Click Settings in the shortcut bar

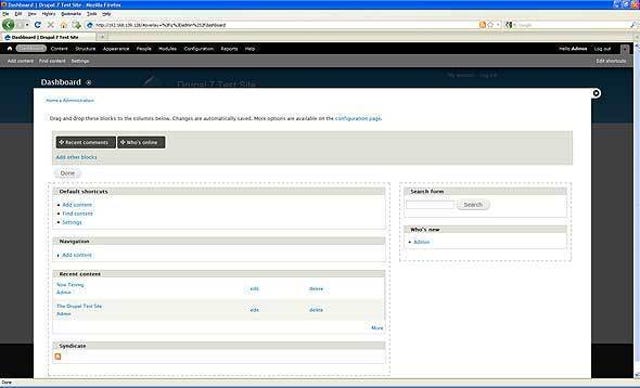pos(80,61)
